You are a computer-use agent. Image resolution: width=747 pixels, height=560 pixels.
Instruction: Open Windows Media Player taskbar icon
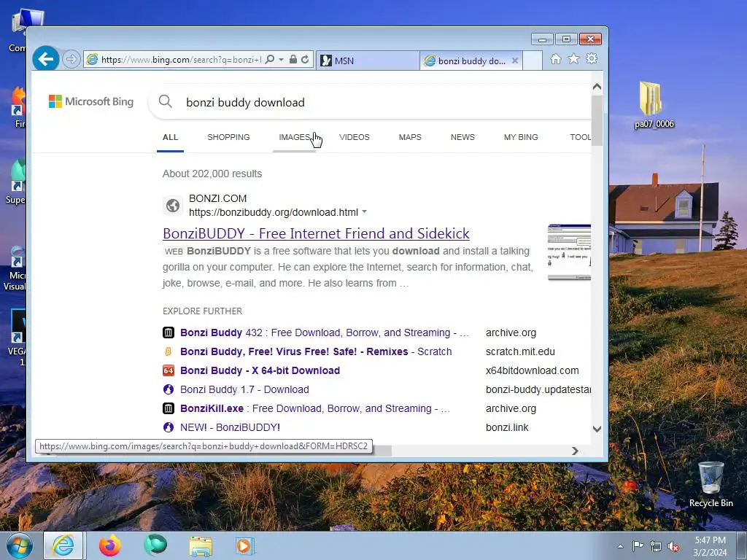tap(245, 545)
